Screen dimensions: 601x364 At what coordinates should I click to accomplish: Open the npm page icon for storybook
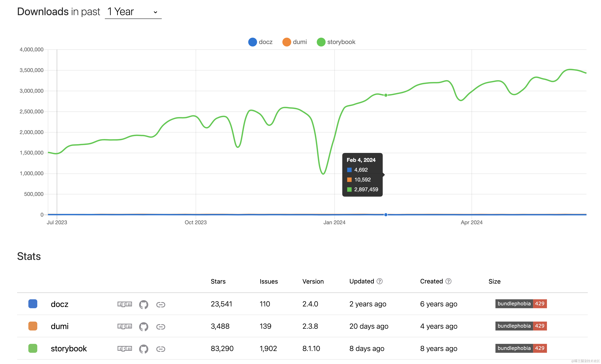[125, 349]
